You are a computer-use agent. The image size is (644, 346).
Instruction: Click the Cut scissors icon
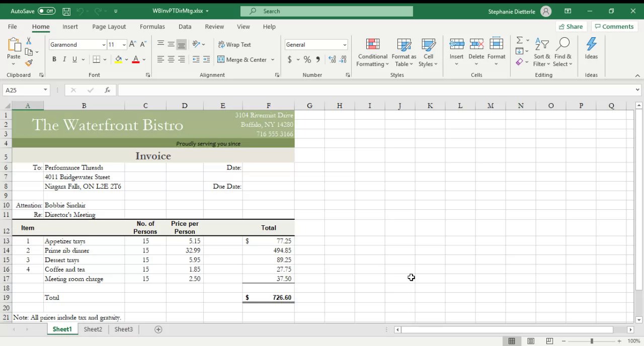[x=29, y=41]
